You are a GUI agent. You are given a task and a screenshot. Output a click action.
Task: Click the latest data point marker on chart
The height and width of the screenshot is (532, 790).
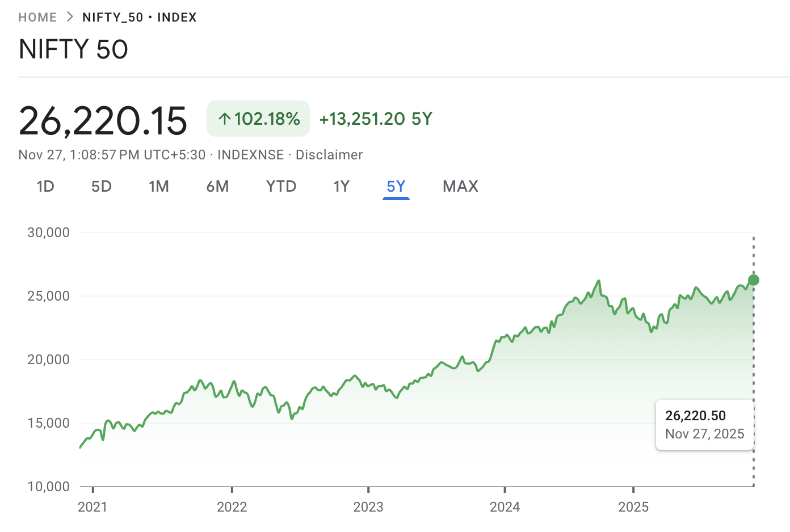(x=753, y=280)
